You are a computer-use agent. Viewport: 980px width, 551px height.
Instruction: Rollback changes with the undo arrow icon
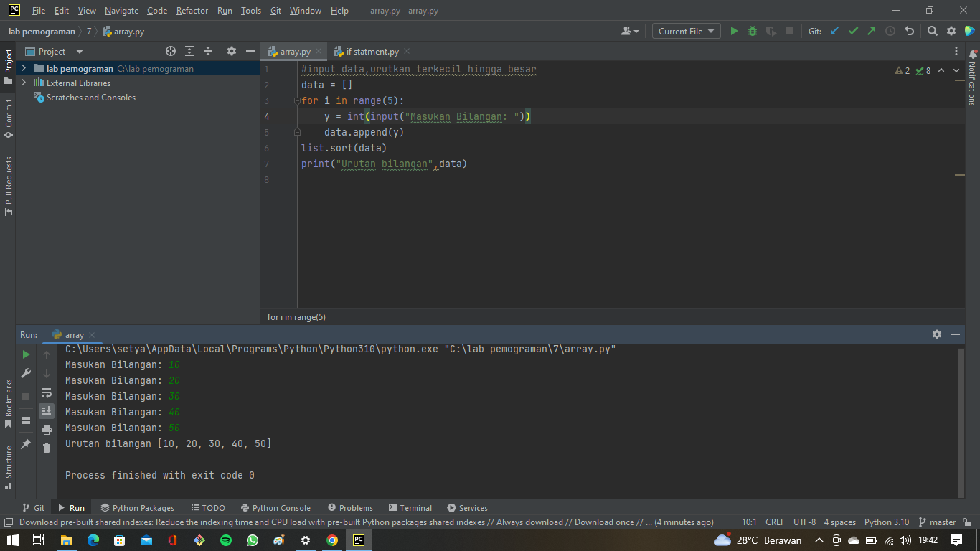click(x=910, y=31)
